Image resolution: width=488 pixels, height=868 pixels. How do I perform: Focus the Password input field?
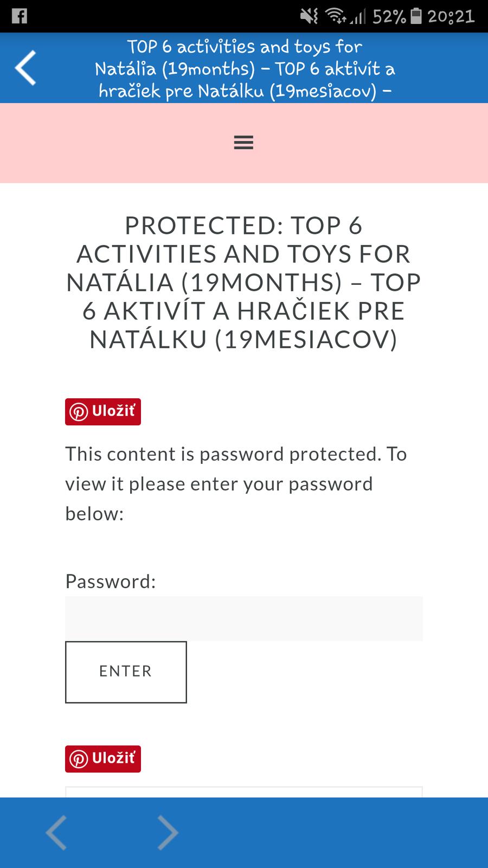pos(243,618)
